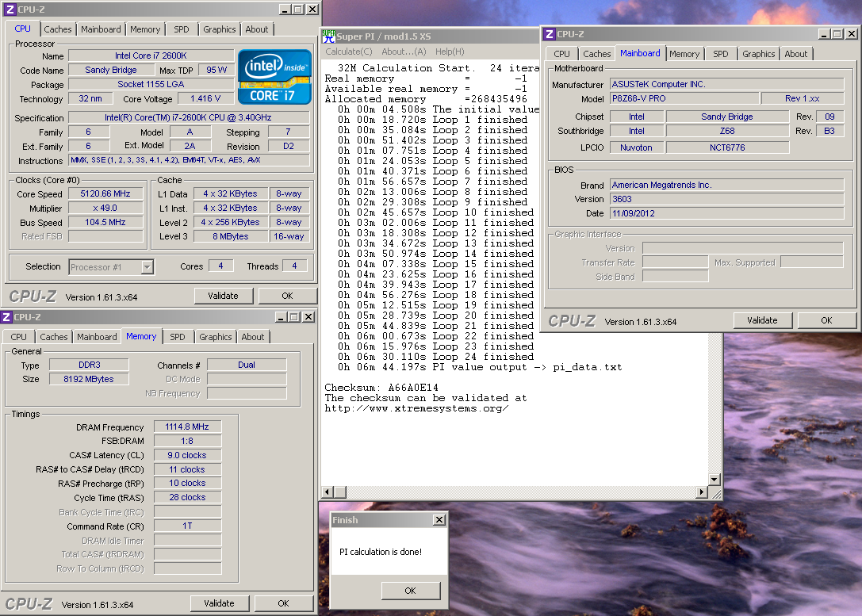The image size is (862, 616).
Task: Click the BIOS Date 11/09/2012
Action: point(726,214)
